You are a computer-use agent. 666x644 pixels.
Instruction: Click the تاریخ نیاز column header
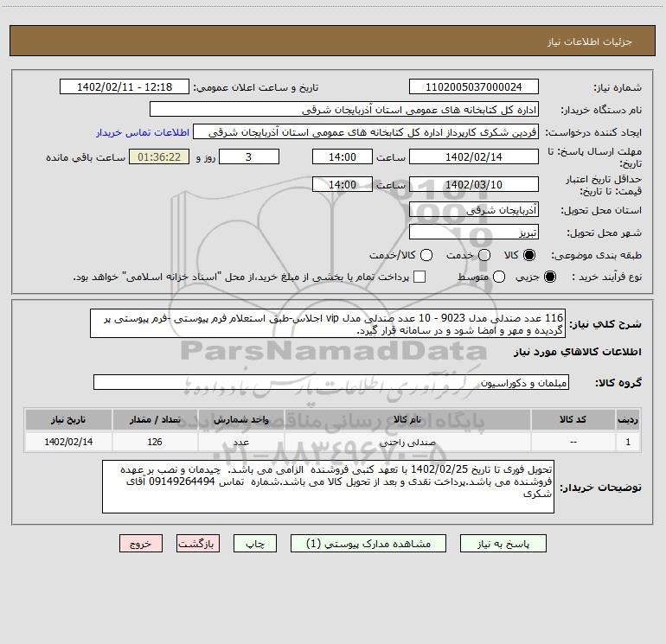coord(68,419)
